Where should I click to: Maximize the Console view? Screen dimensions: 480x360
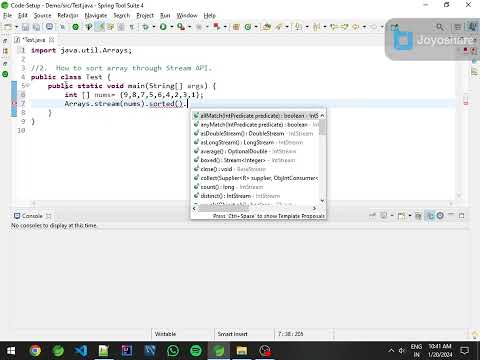pos(462,216)
